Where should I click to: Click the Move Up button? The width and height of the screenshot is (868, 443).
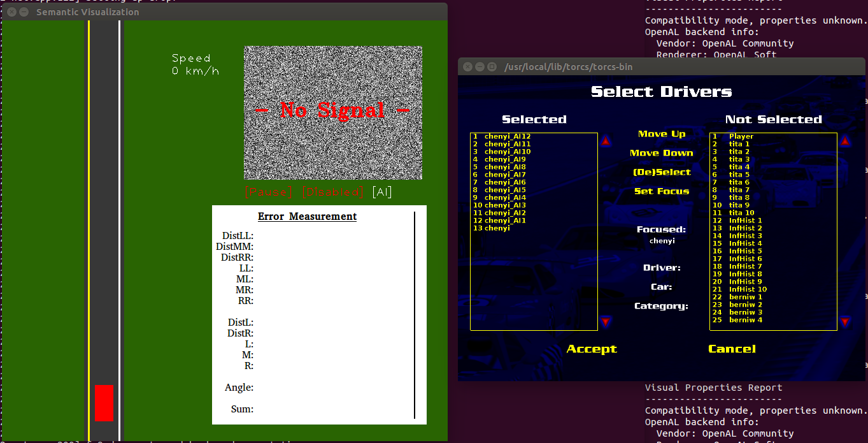coord(662,134)
